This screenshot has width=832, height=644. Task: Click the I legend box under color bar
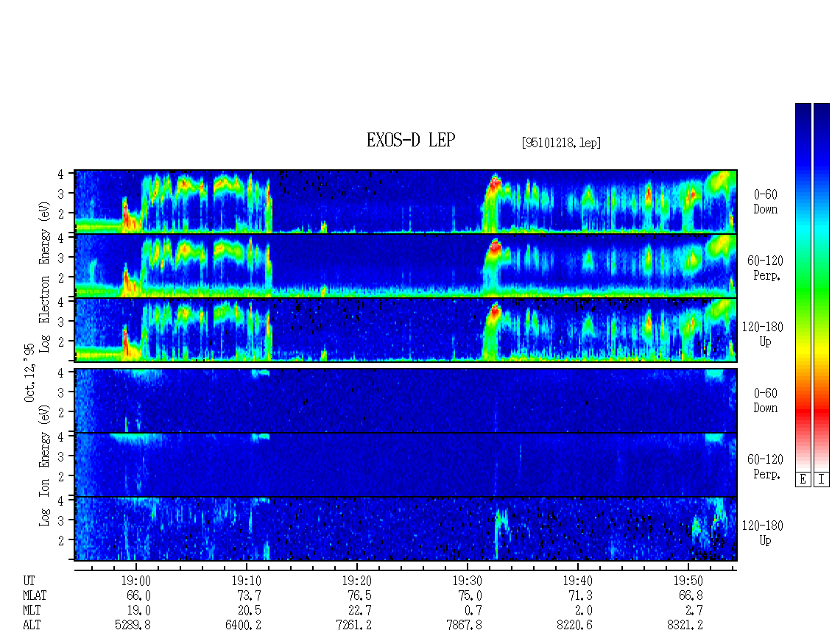822,480
